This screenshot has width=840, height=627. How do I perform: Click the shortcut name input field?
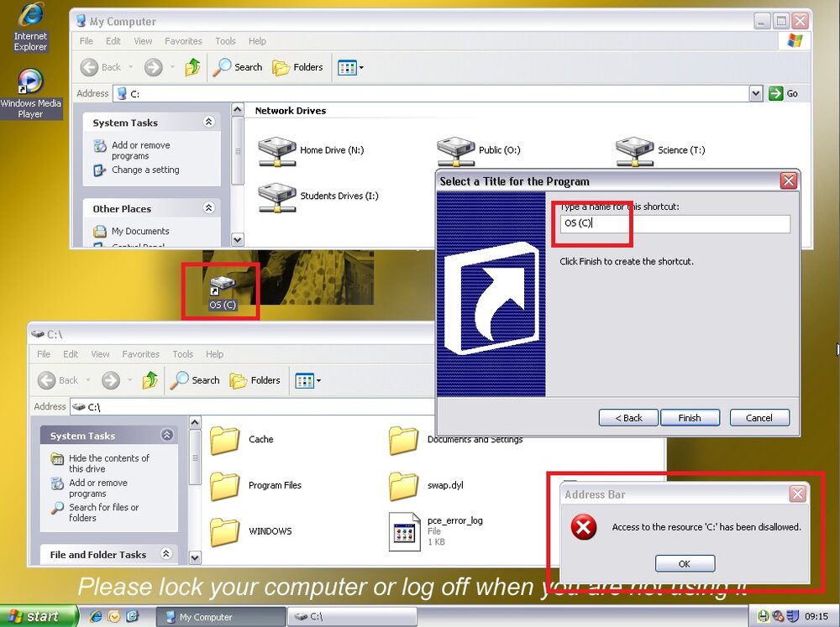(x=675, y=223)
